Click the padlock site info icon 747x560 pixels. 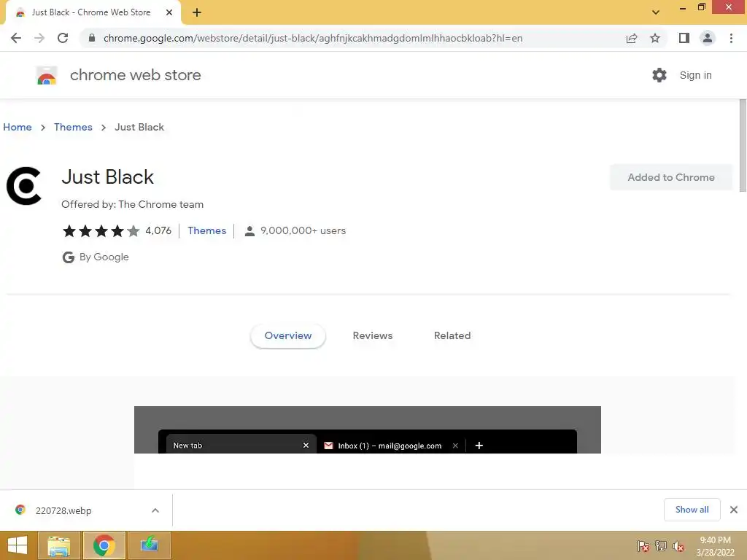92,38
